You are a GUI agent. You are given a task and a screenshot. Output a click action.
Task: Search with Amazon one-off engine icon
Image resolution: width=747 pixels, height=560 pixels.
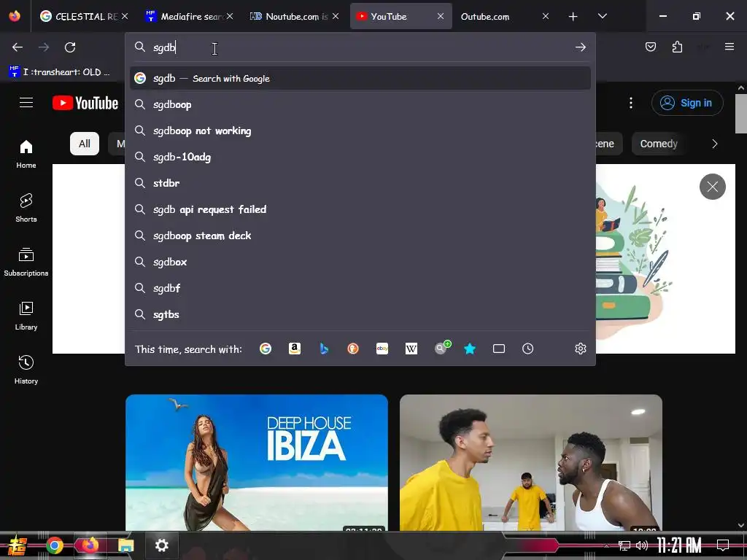(x=295, y=349)
